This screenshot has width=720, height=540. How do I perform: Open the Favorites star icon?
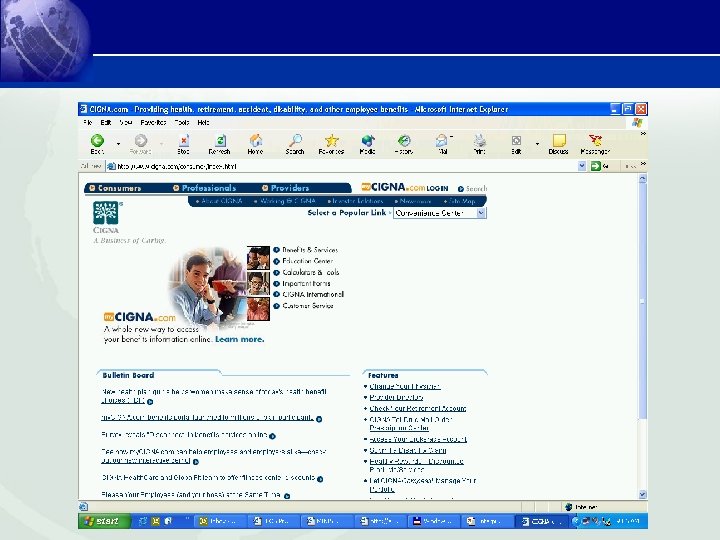click(x=332, y=144)
